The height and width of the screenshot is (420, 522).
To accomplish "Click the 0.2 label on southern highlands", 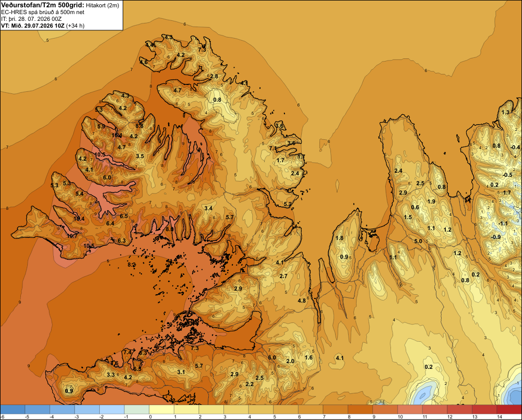I will 429,367.
